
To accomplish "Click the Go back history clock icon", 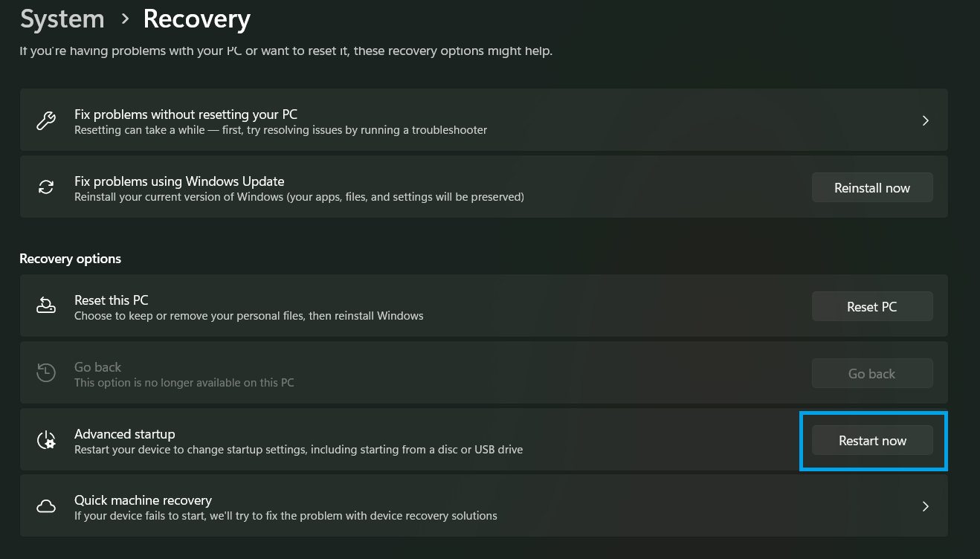I will [46, 373].
